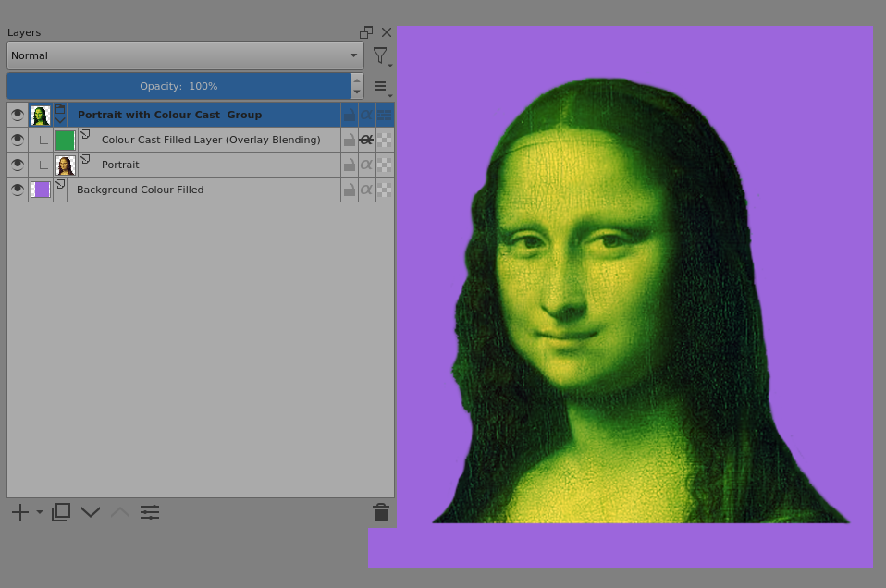
Task: Hide the Colour Cast Filled Layer
Action: click(18, 140)
